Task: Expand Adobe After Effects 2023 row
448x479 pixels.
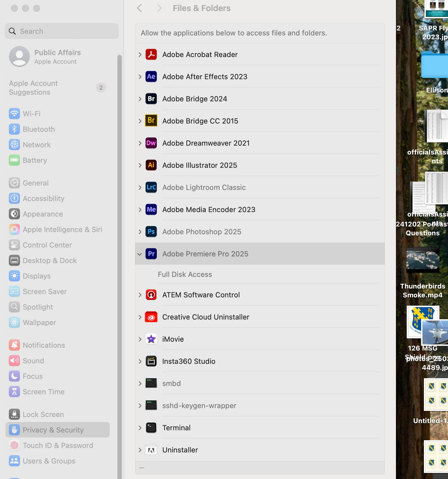Action: (140, 77)
